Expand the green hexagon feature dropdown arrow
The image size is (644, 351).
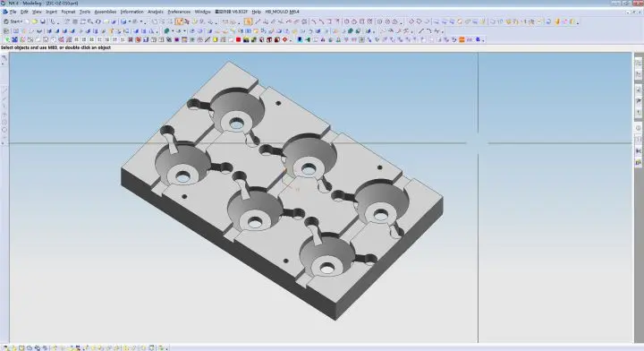[x=173, y=30]
